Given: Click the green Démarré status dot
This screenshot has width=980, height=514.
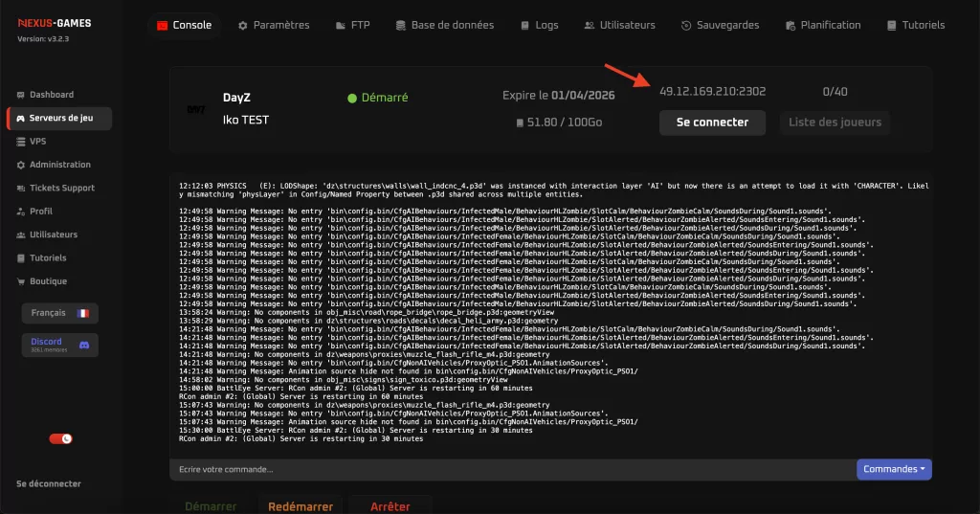Looking at the screenshot, I should coord(352,99).
